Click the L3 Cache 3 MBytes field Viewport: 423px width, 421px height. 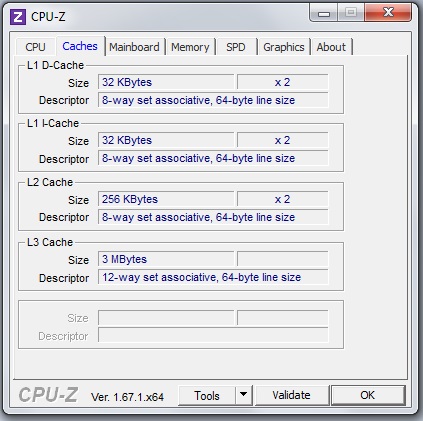tap(166, 259)
